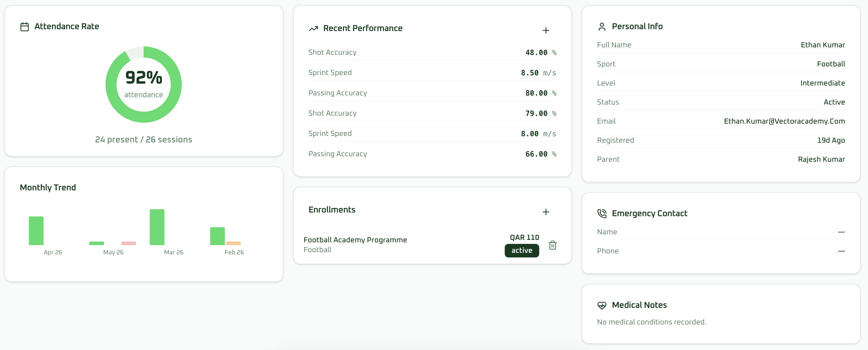Image resolution: width=868 pixels, height=350 pixels.
Task: Select the 66.00 % Passing Accuracy row
Action: [432, 154]
